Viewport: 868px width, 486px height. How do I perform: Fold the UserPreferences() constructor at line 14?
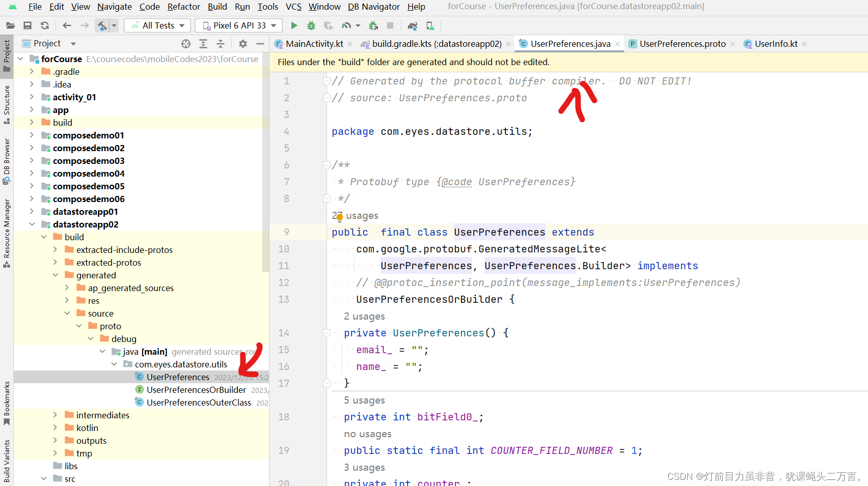(327, 333)
